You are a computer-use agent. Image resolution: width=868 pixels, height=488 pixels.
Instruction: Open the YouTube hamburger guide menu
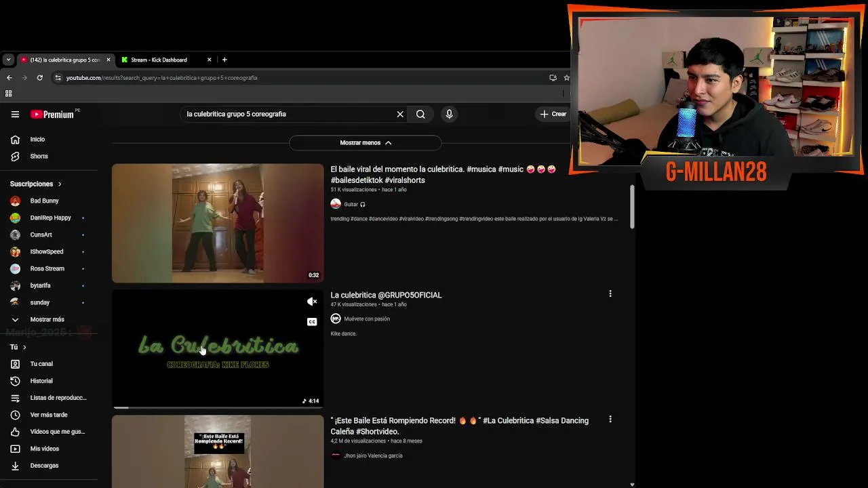[x=15, y=114]
